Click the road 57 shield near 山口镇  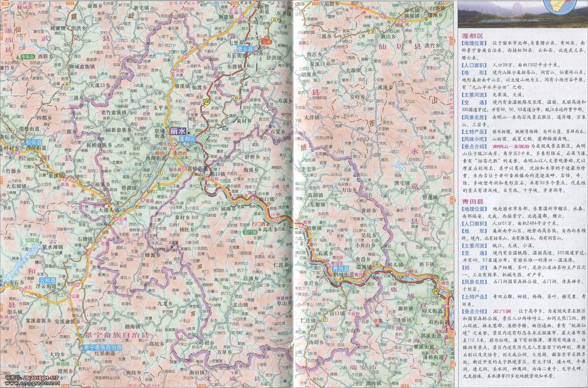pyautogui.click(x=325, y=320)
